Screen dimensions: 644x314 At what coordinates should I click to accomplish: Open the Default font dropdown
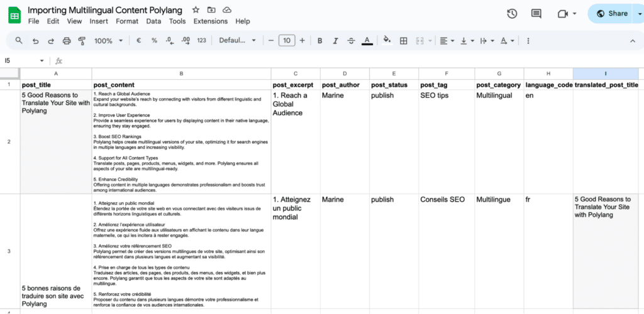pos(237,41)
